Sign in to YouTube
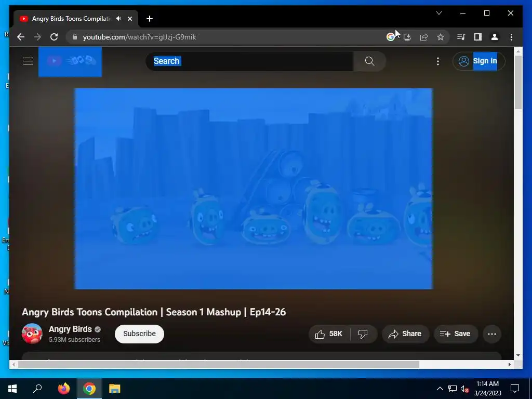The width and height of the screenshot is (532, 399). tap(478, 61)
